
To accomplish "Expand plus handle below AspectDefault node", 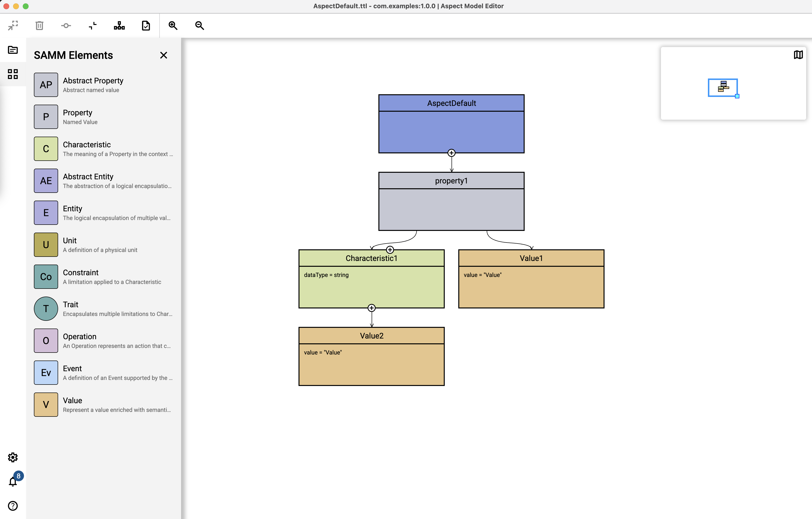I will click(452, 153).
